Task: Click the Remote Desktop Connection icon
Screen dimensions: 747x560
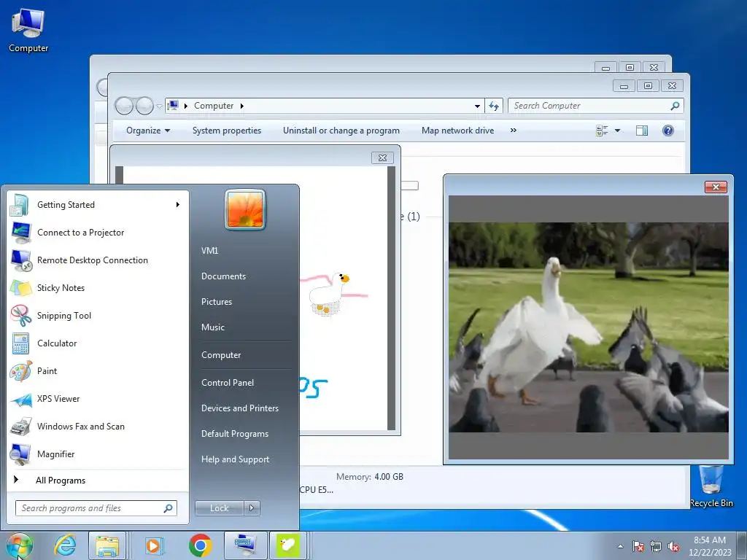Action: 20,260
